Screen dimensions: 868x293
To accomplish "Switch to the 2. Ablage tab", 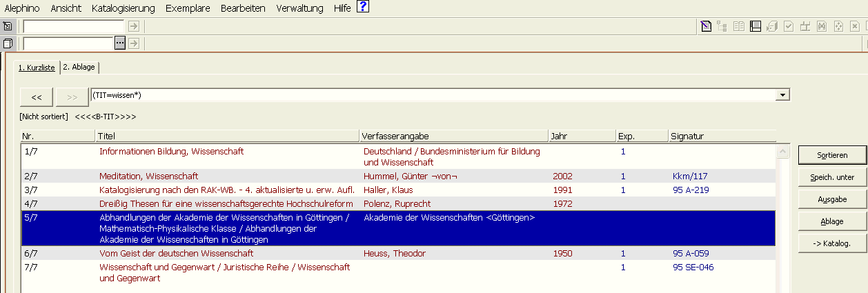I will click(79, 67).
